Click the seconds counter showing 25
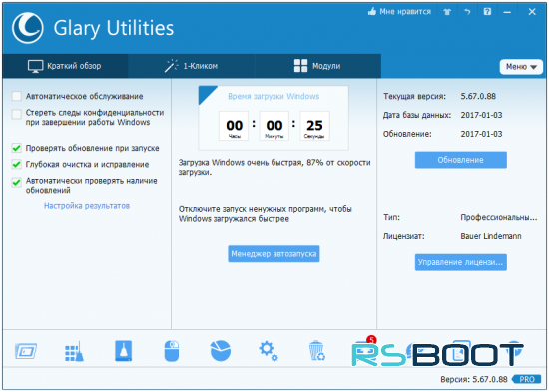The image size is (549, 392). click(x=314, y=126)
